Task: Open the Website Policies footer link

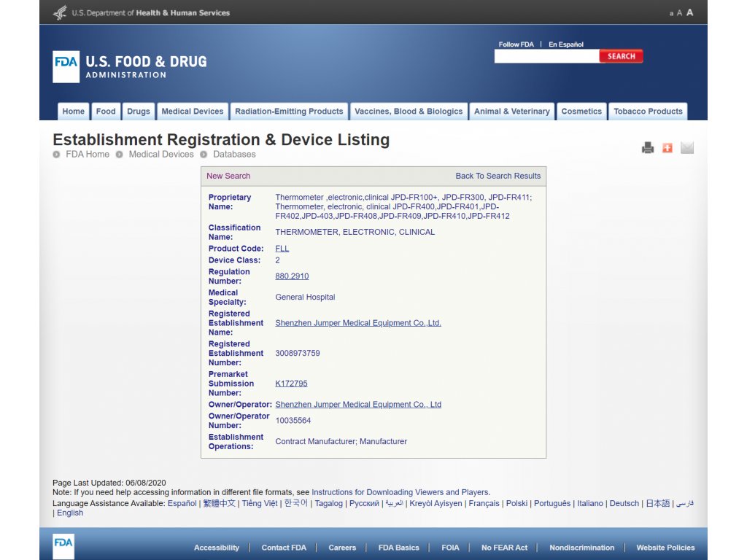Action: [x=665, y=548]
